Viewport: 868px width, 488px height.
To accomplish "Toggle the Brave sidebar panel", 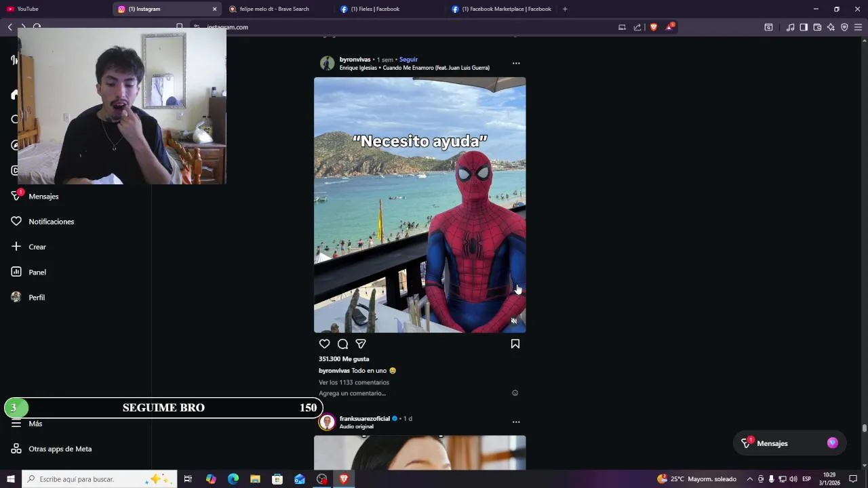I will pyautogui.click(x=804, y=27).
